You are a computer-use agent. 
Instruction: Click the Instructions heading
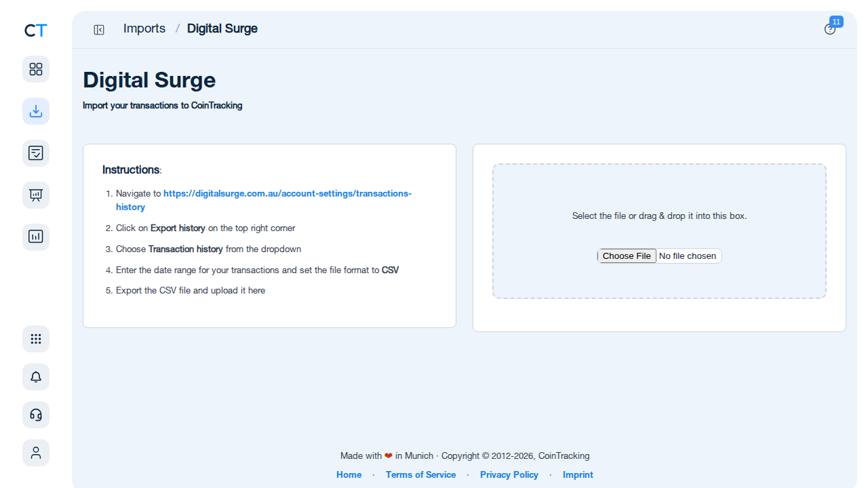(x=132, y=169)
